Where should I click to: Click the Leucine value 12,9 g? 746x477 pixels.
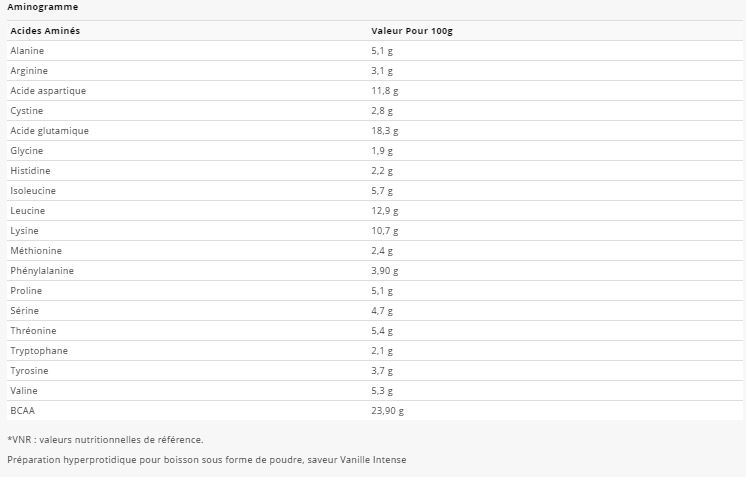pyautogui.click(x=385, y=211)
